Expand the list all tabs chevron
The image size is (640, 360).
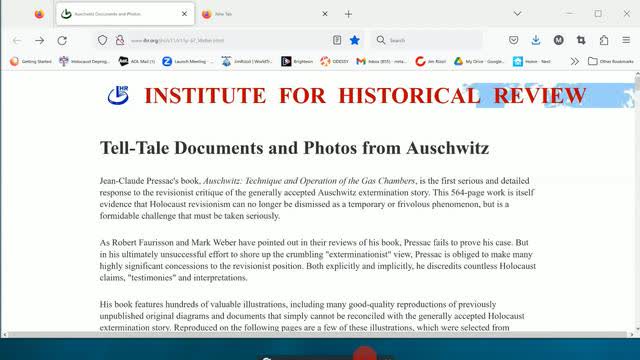(518, 14)
